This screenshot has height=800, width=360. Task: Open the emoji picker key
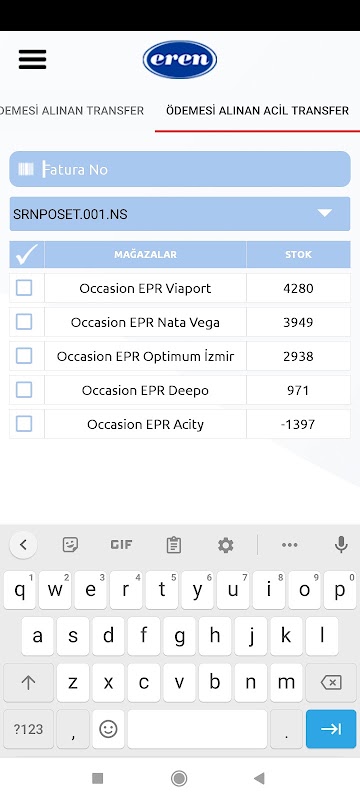tap(108, 729)
